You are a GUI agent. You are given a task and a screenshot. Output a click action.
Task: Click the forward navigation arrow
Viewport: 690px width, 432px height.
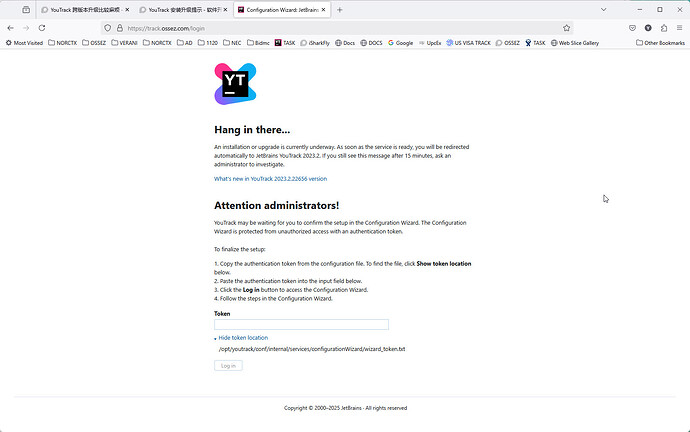coord(26,28)
